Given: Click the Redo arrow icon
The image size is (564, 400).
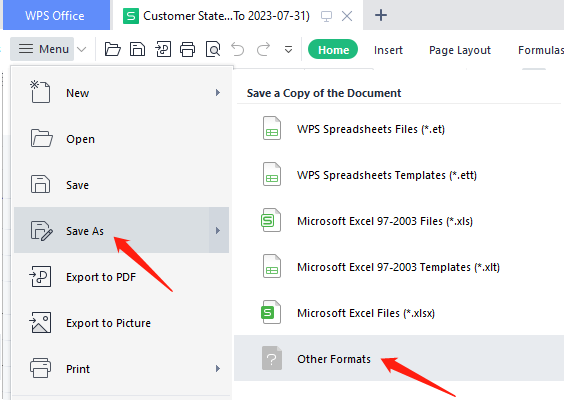Looking at the screenshot, I should pos(263,49).
